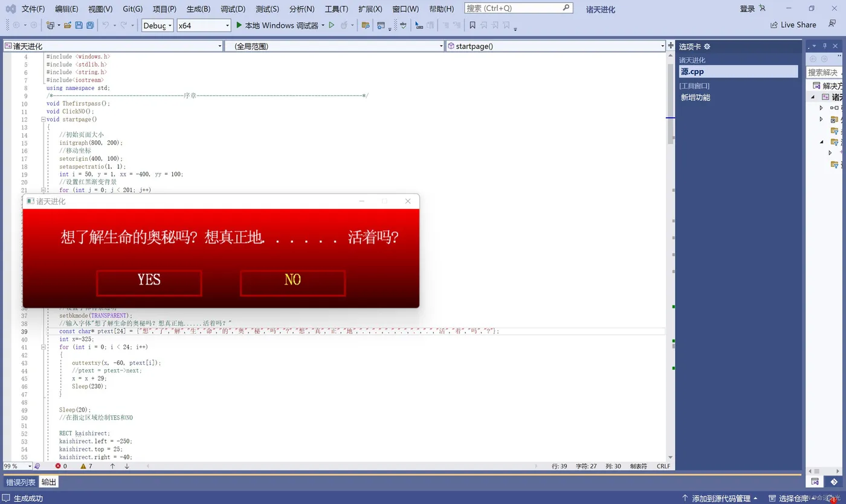This screenshot has height=504, width=846.
Task: Click the Navigate Backward icon
Action: pyautogui.click(x=16, y=25)
